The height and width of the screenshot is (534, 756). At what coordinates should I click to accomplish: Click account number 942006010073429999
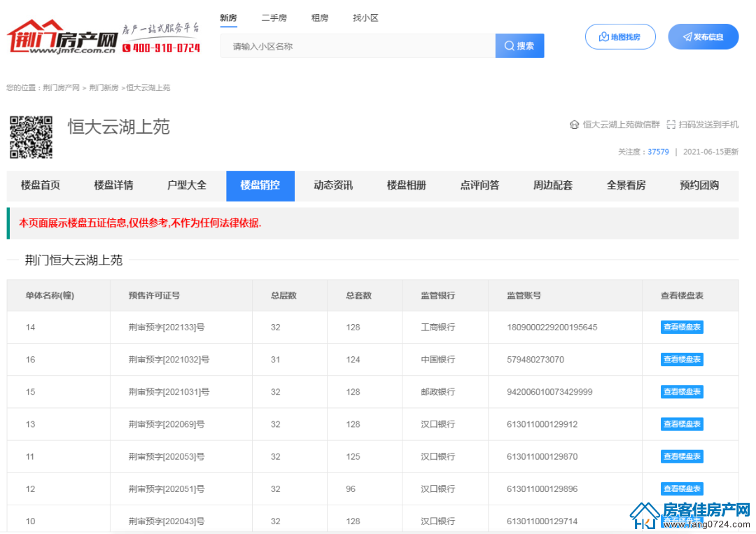coord(549,392)
